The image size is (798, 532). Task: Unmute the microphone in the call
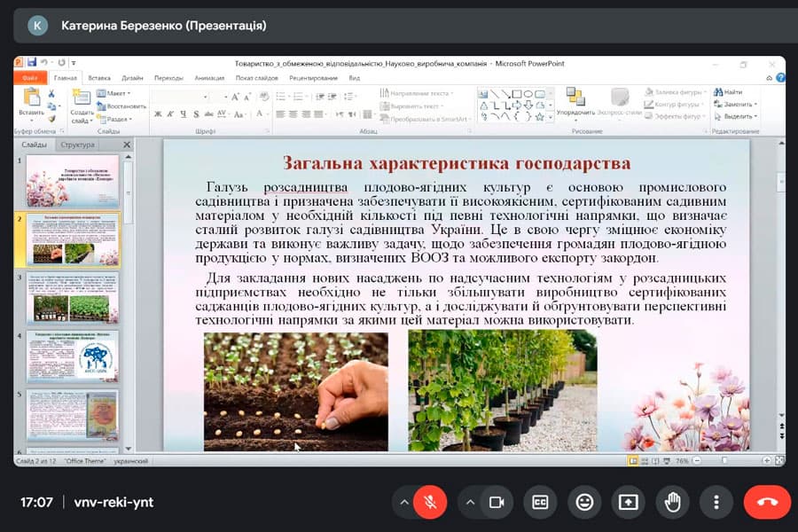pyautogui.click(x=429, y=502)
